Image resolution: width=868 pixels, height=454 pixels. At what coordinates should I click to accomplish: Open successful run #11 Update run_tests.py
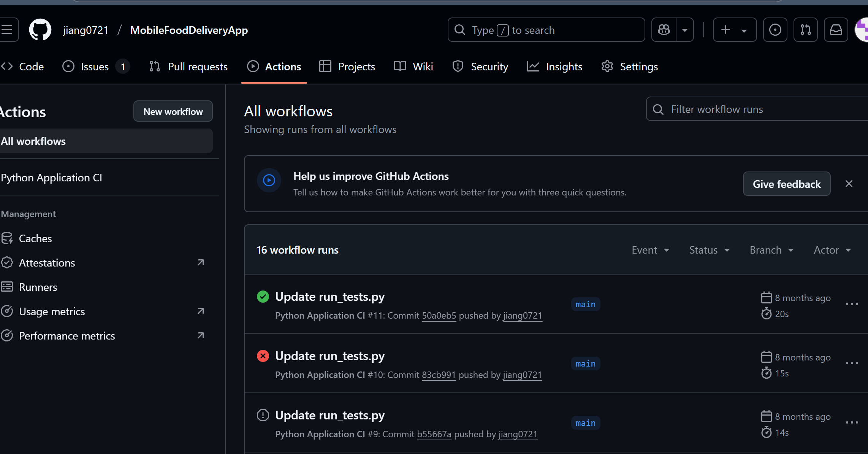coord(330,297)
